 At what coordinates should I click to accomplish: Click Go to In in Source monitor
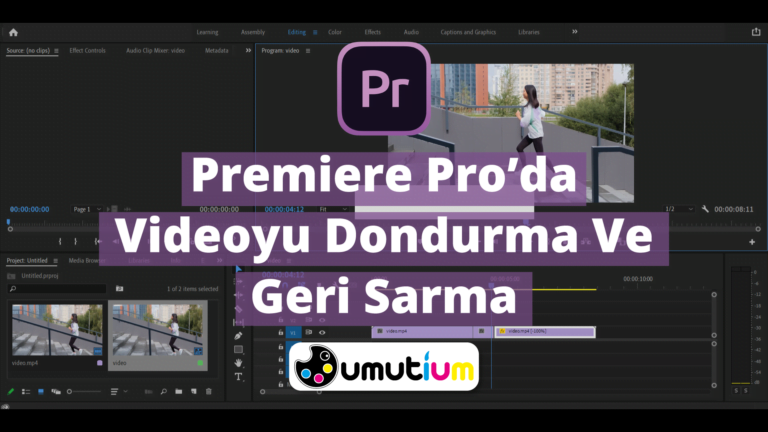97,241
